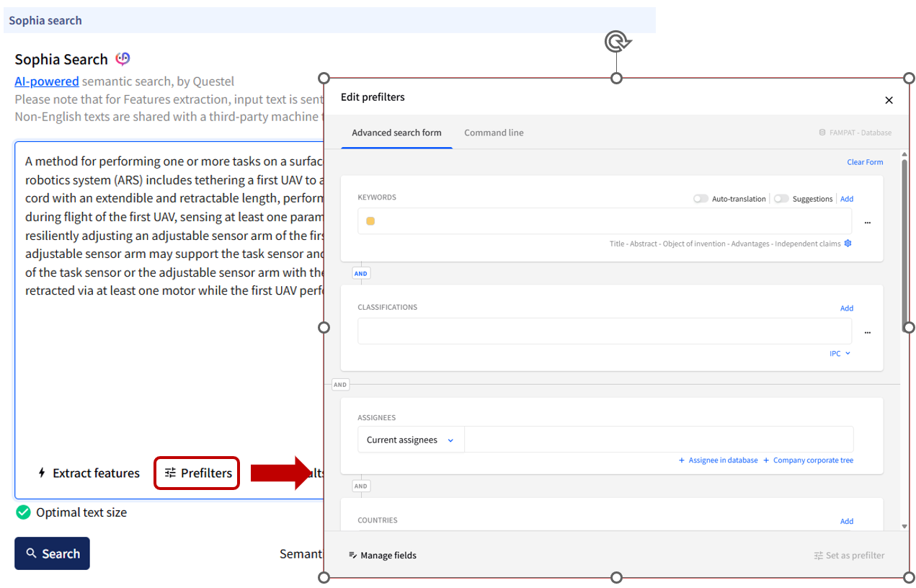Click Add in the Keywords section
Viewport: 916px width, 588px height.
(847, 199)
